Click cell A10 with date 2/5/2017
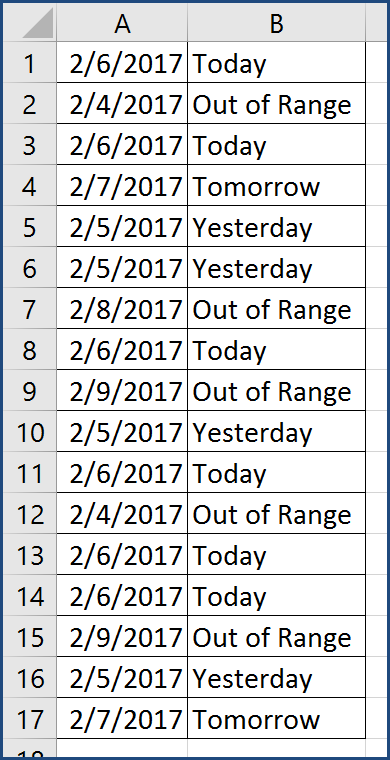The width and height of the screenshot is (390, 760). pyautogui.click(x=122, y=431)
